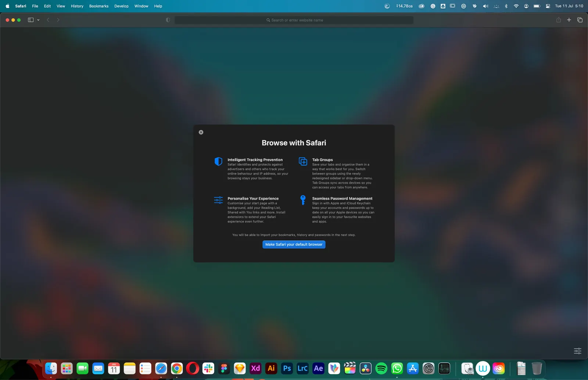Open Sketch from the dock
The image size is (588, 380).
tap(240, 368)
